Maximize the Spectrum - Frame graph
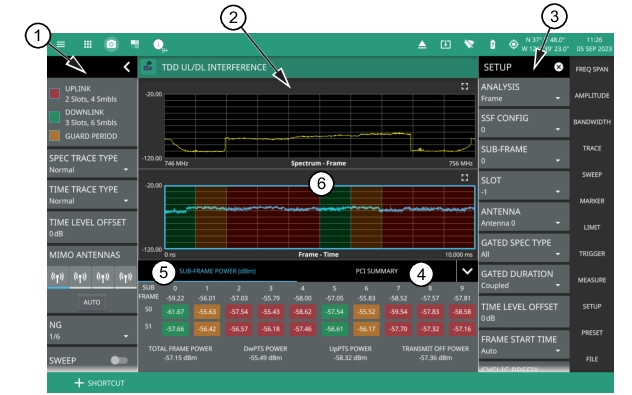632x395 pixels. 464,86
